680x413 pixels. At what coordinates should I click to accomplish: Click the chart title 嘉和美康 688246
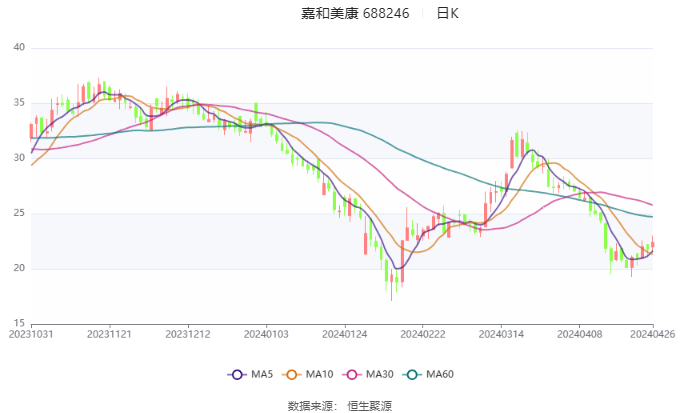click(x=355, y=14)
